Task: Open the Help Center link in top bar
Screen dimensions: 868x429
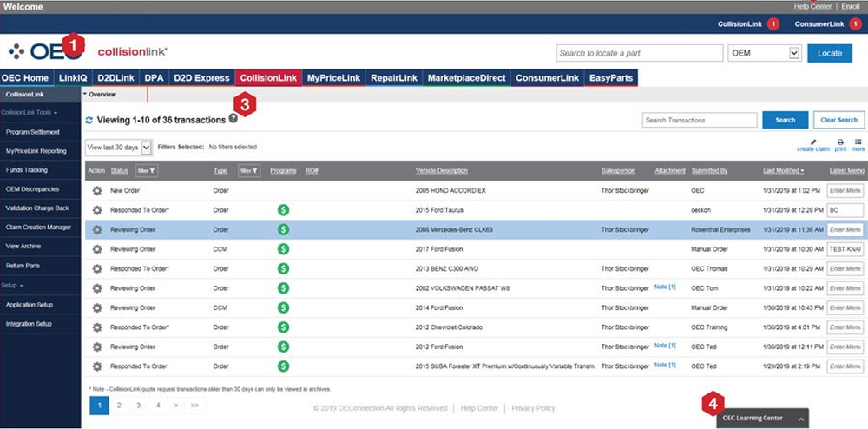Action: coord(812,7)
